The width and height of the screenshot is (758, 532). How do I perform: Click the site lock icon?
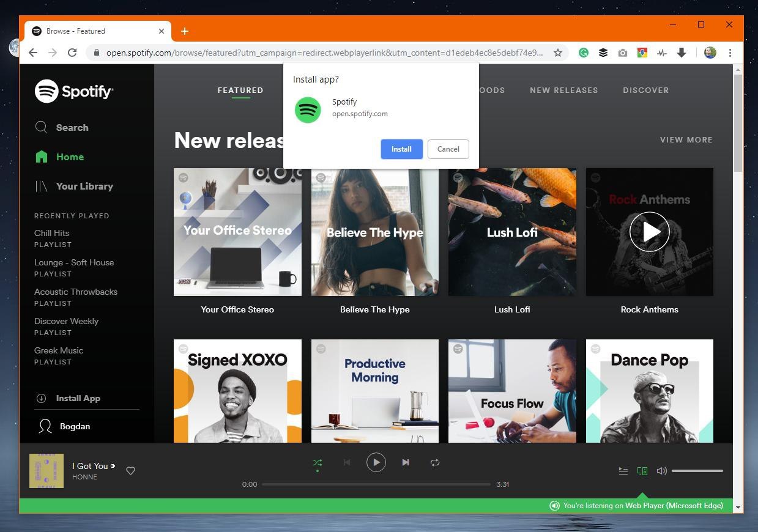pyautogui.click(x=97, y=53)
